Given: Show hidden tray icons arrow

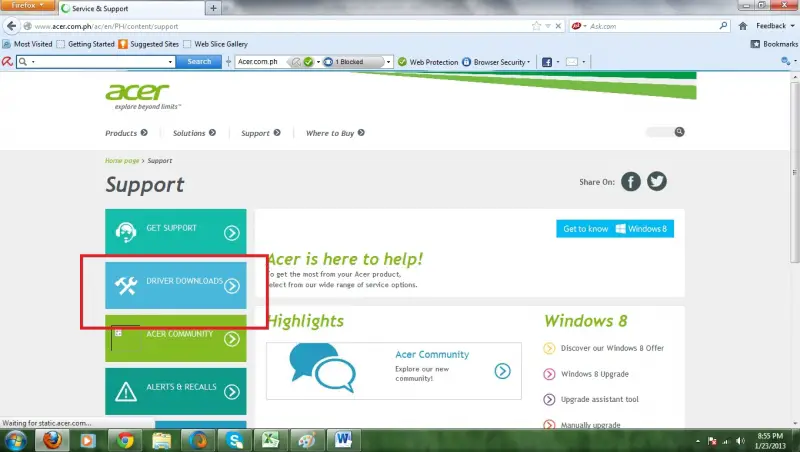Looking at the screenshot, I should [697, 441].
